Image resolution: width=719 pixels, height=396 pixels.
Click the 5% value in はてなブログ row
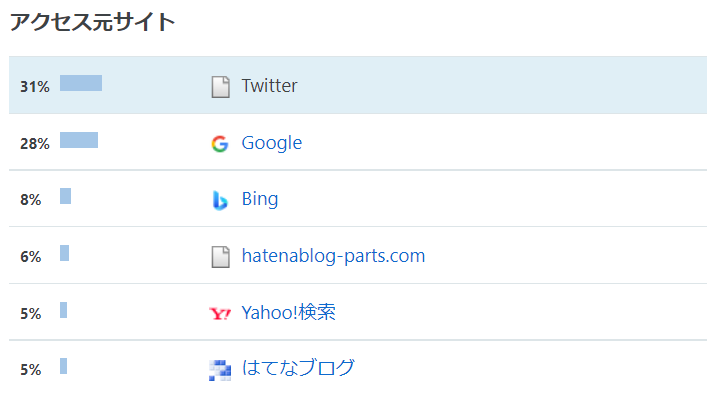click(x=31, y=370)
